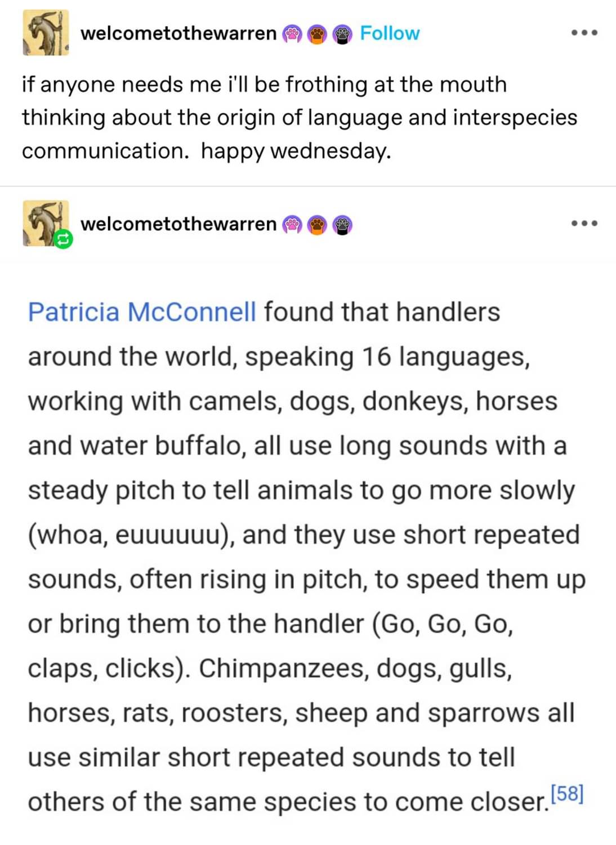616x845 pixels.
Task: Click the pink paw badge on the reblogged post
Action: tap(292, 225)
